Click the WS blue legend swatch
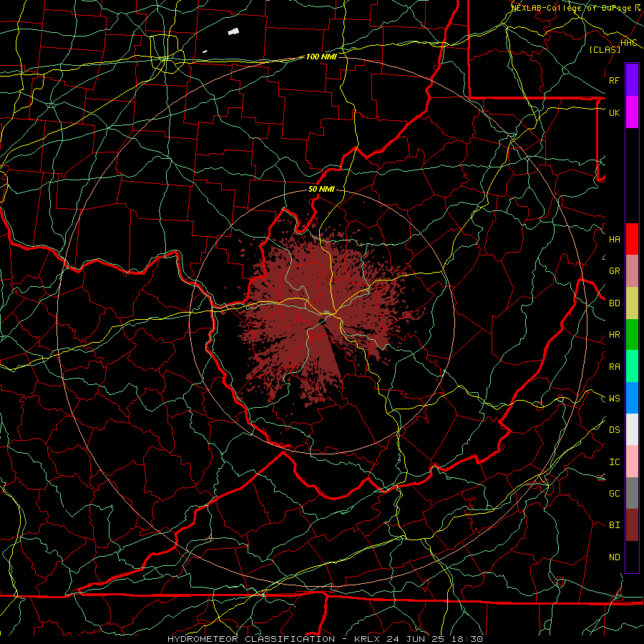Image resolution: width=644 pixels, height=644 pixels. 632,398
